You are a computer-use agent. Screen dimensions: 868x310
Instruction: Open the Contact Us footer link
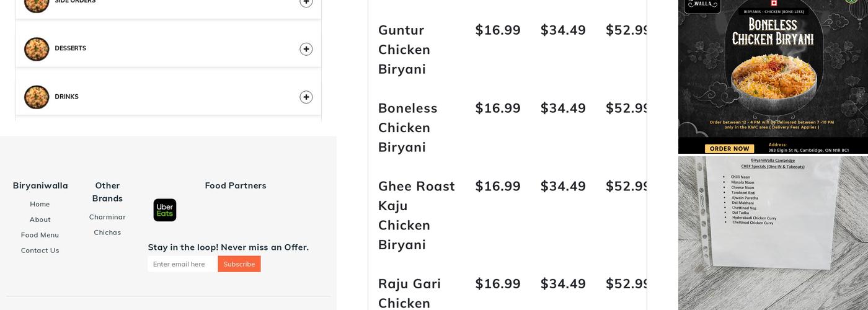pyautogui.click(x=40, y=250)
